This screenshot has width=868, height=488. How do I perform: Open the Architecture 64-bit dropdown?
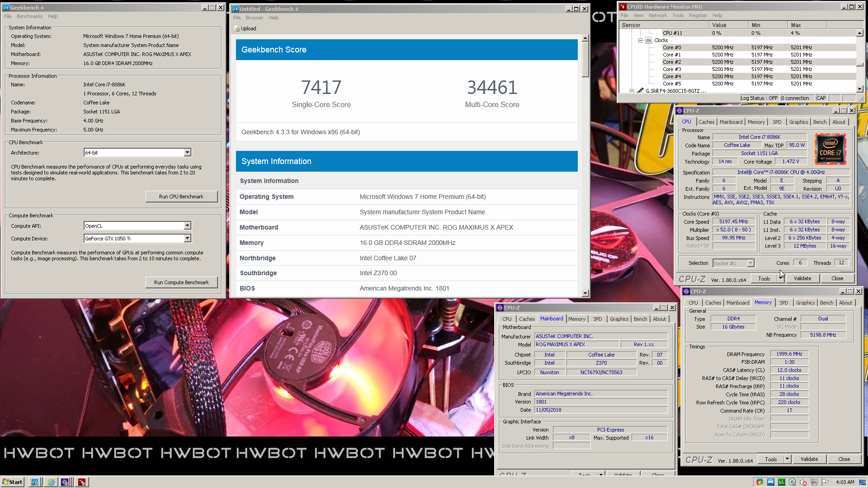[188, 153]
